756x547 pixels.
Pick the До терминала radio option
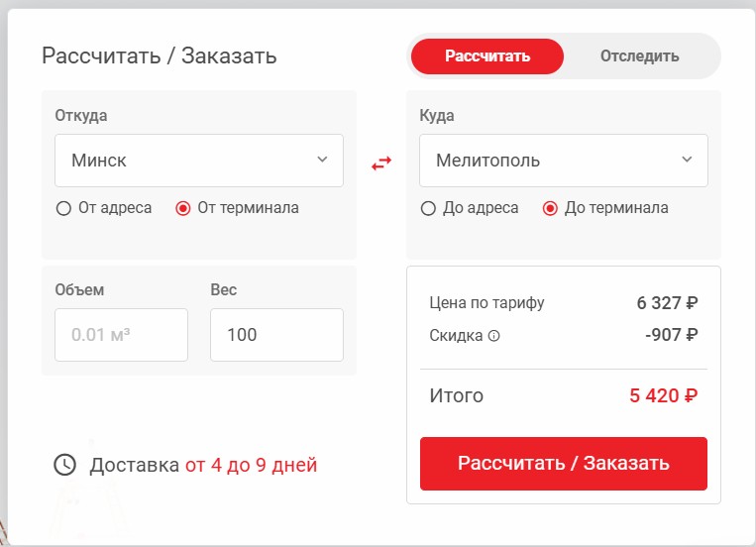coord(551,208)
